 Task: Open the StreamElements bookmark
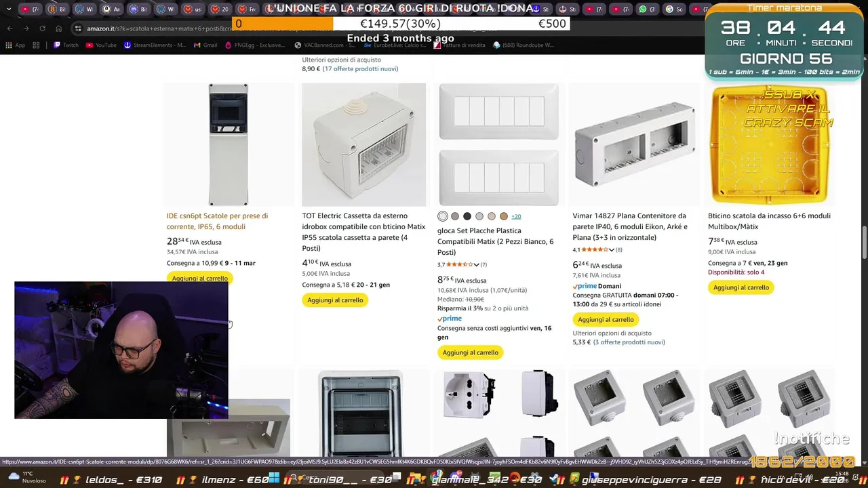155,45
